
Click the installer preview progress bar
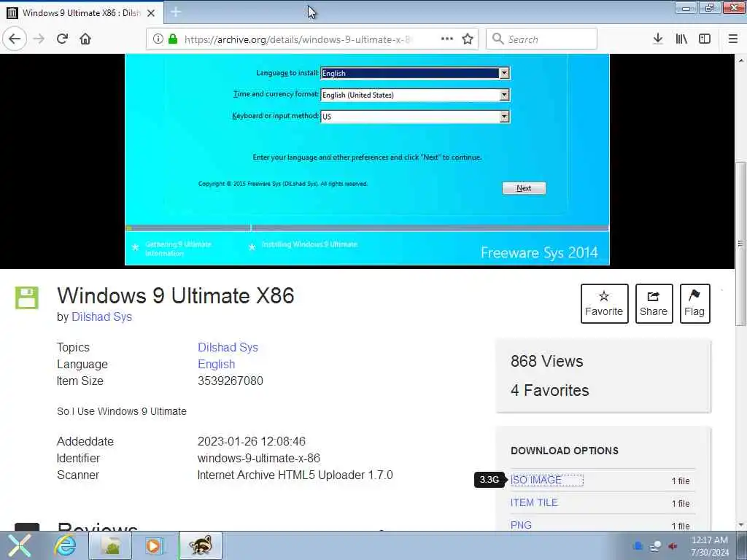(367, 228)
